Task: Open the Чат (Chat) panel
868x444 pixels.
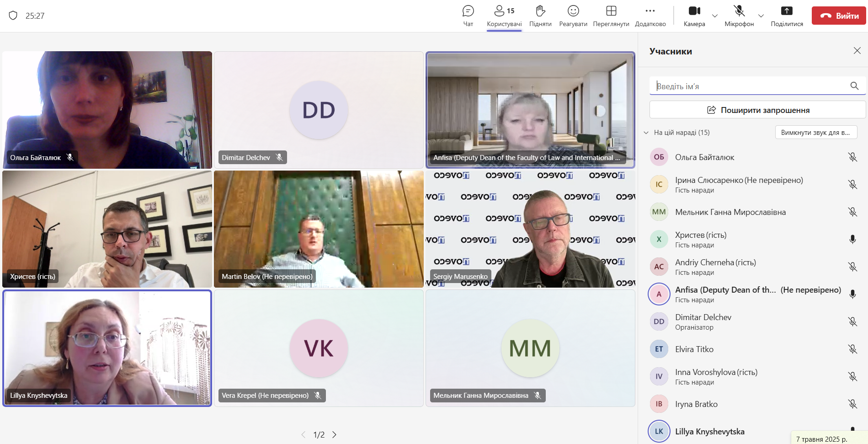Action: pyautogui.click(x=468, y=16)
